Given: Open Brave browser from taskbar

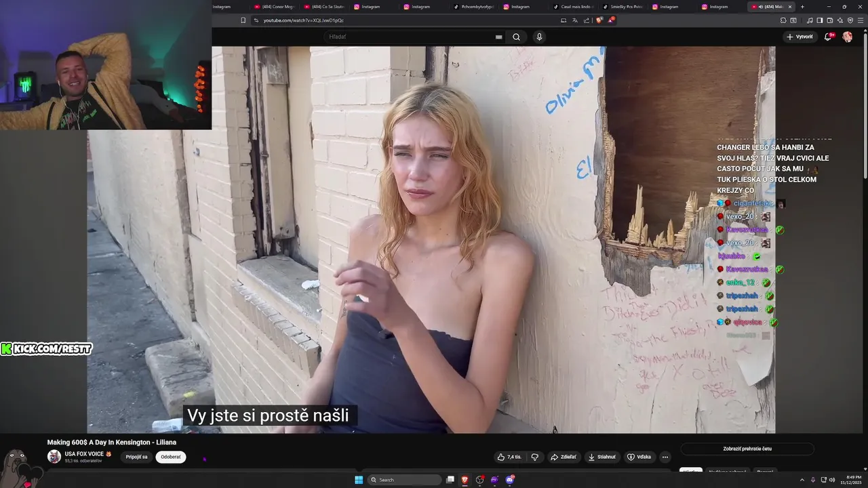Looking at the screenshot, I should (465, 480).
